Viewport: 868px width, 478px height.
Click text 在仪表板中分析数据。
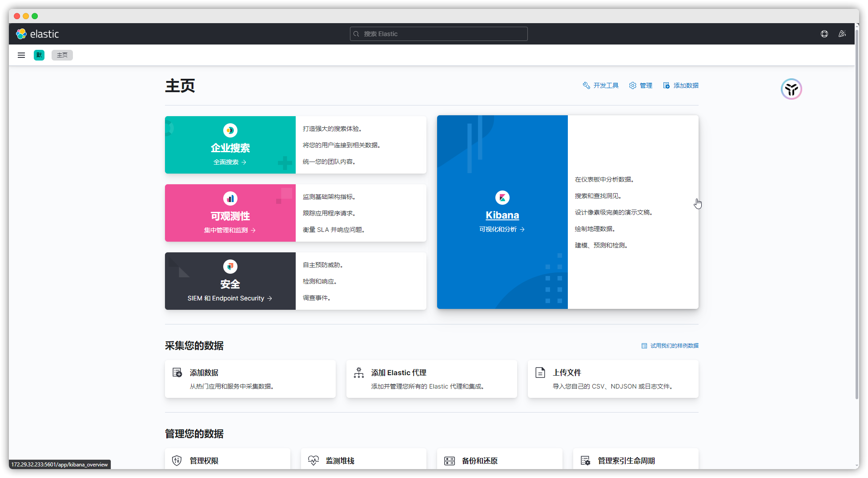click(605, 179)
